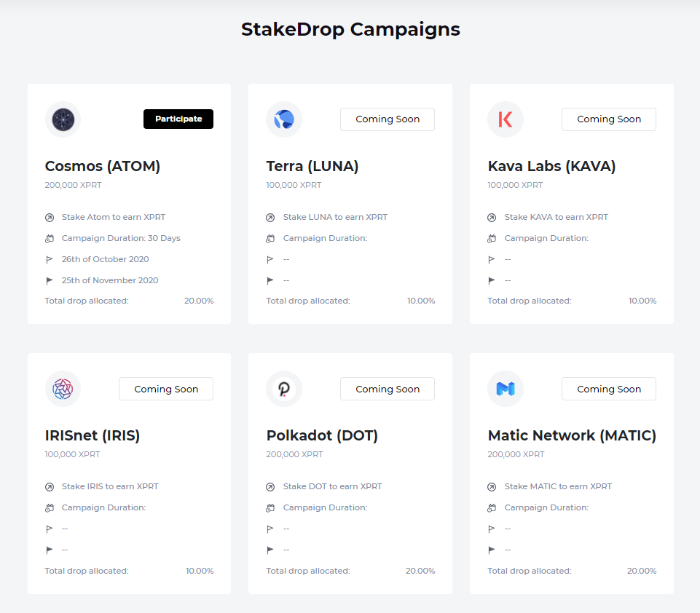700x613 pixels.
Task: Click the 200,000 XPRT amount under Polkadot
Action: point(295,454)
